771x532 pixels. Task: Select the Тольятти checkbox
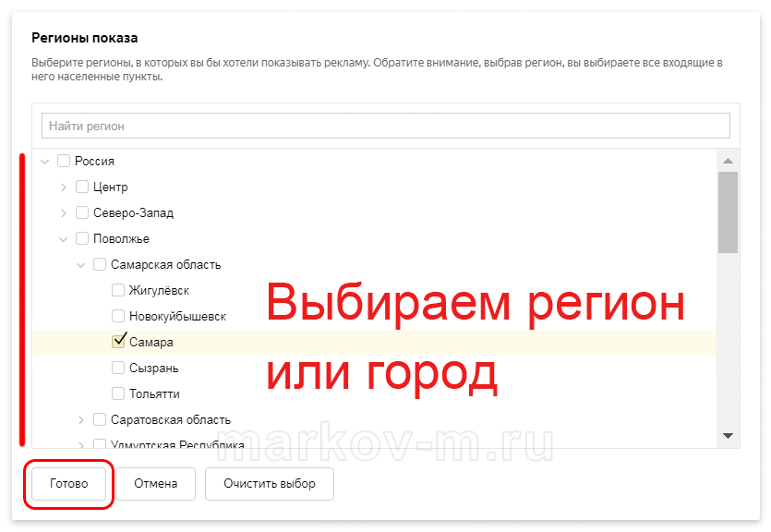(118, 393)
